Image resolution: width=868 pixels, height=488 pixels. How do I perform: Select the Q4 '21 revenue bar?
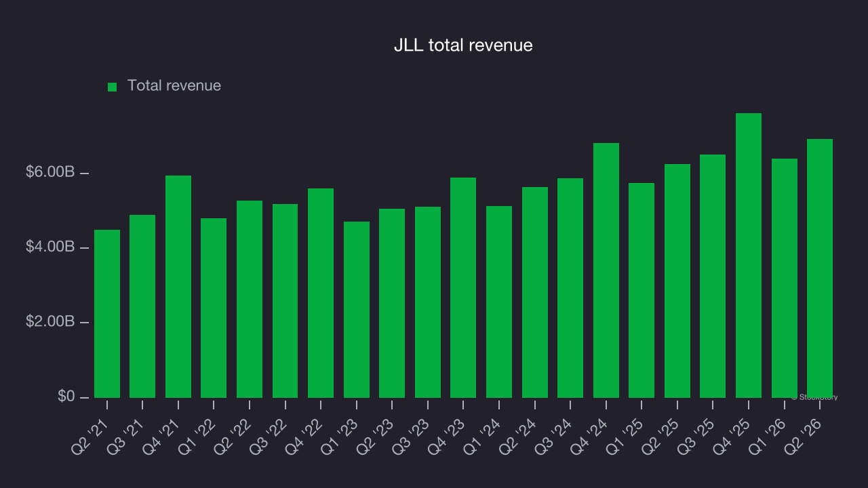[x=178, y=287]
